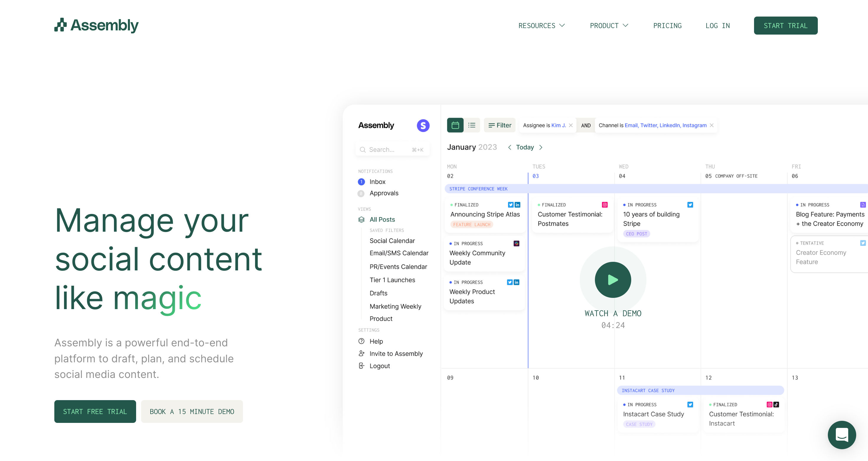868x461 pixels.
Task: Click the Today link
Action: tap(525, 147)
